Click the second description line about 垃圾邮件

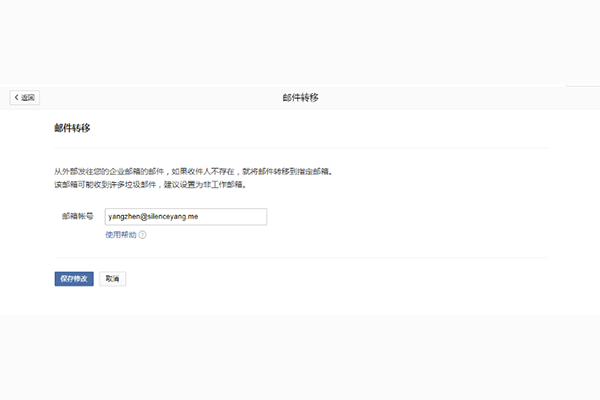point(150,184)
